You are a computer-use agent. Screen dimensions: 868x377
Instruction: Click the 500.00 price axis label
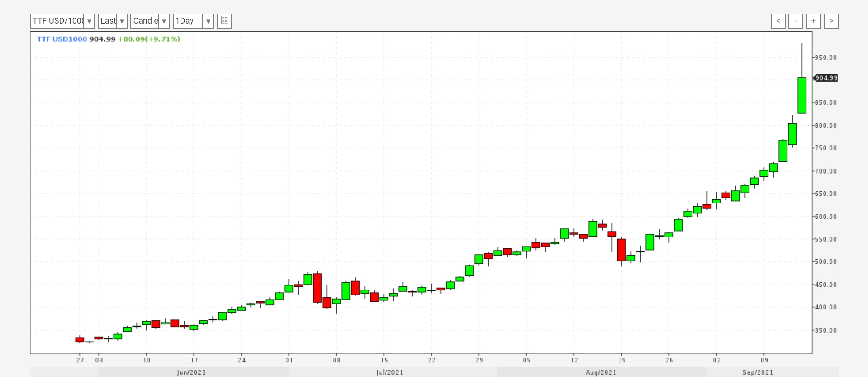click(x=826, y=262)
